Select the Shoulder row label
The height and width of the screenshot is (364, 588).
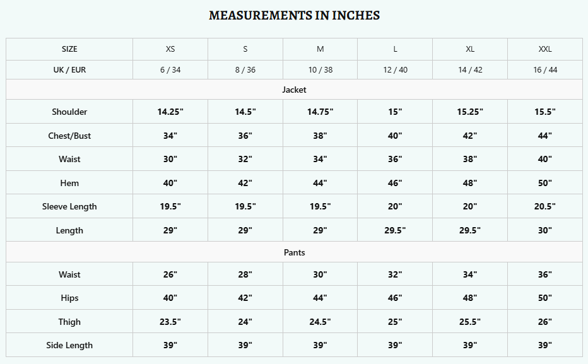tap(69, 112)
